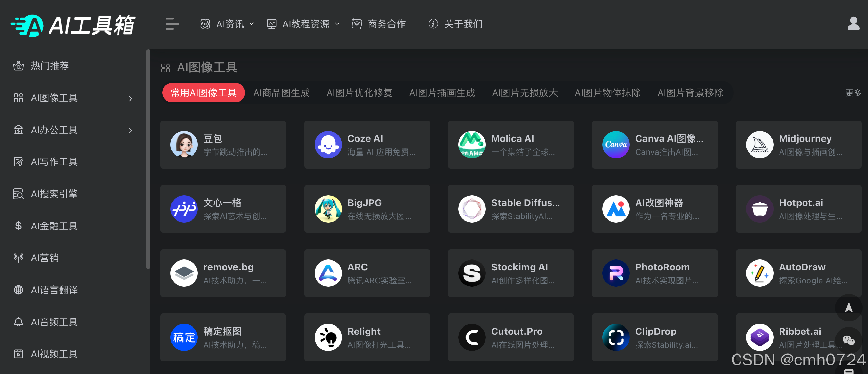Open the Relight lightbulb icon

tap(328, 337)
